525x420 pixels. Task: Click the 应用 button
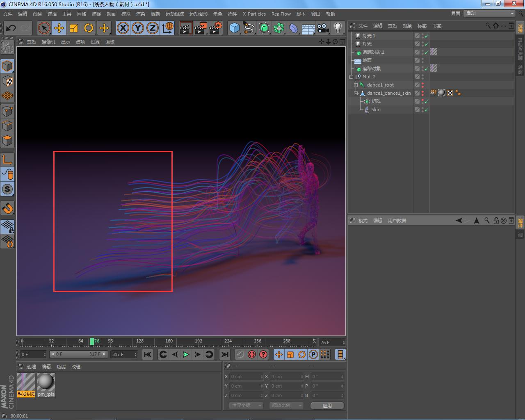[327, 405]
